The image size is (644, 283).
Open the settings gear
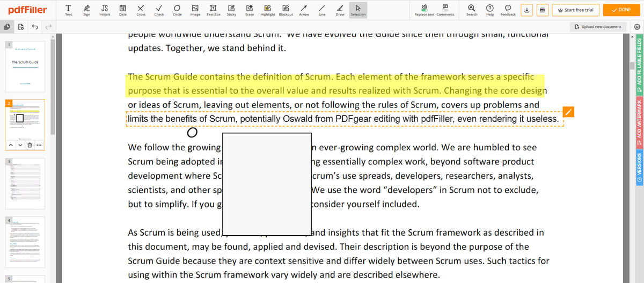point(637,26)
